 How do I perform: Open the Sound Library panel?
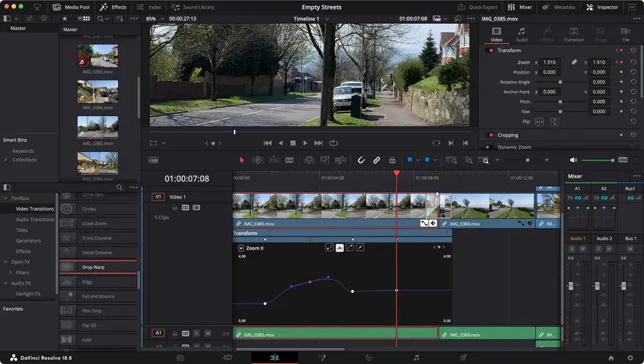(x=193, y=7)
